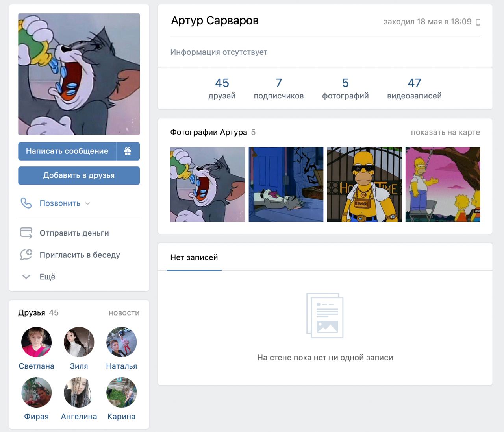Click Зиля's friend avatar
This screenshot has width=504, height=432.
[x=79, y=342]
